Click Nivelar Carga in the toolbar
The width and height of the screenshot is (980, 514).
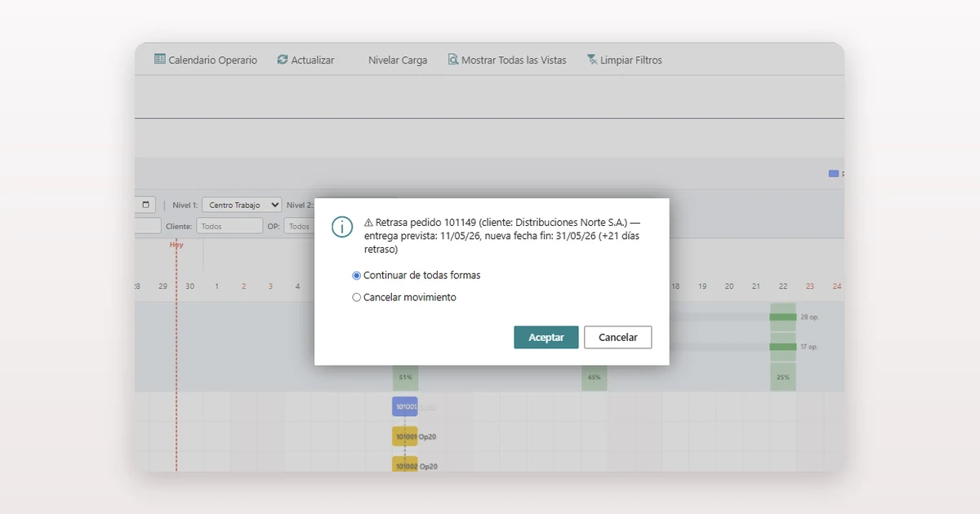click(398, 60)
